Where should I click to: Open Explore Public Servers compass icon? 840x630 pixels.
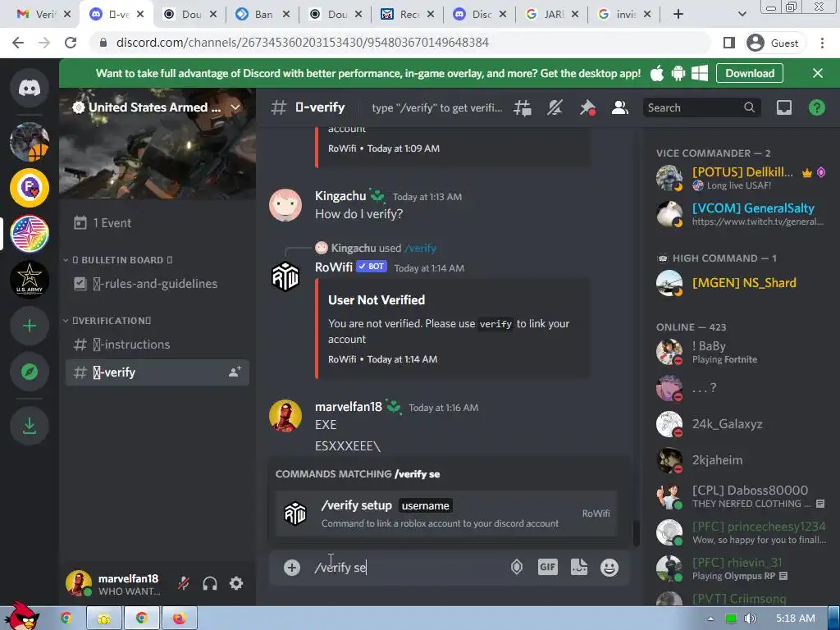click(30, 372)
